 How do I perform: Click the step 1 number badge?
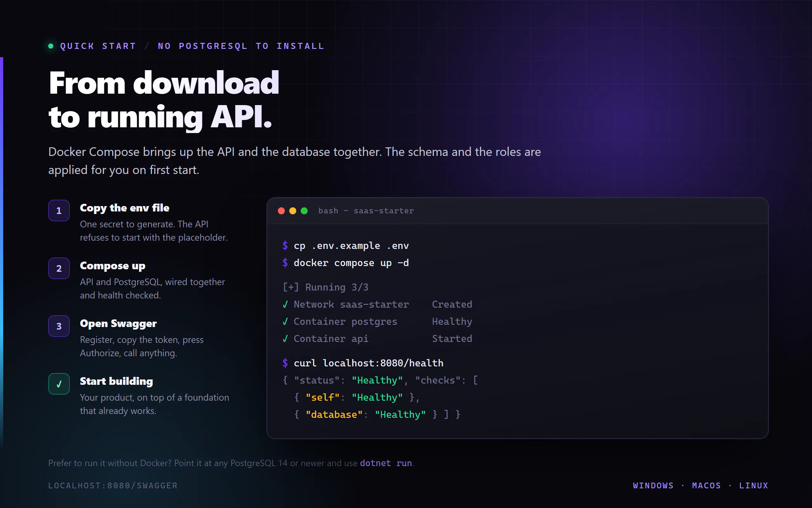coord(59,211)
